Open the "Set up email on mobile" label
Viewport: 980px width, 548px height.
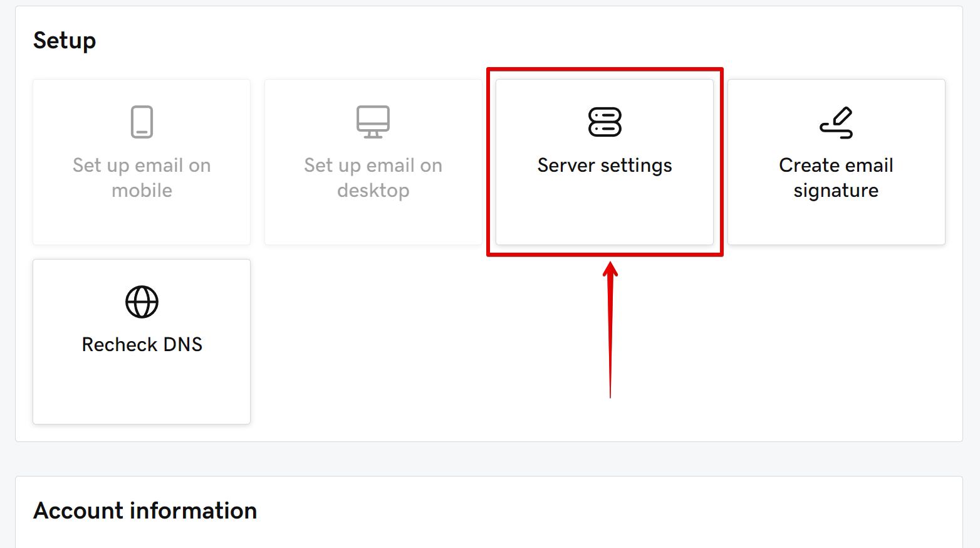pyautogui.click(x=142, y=177)
